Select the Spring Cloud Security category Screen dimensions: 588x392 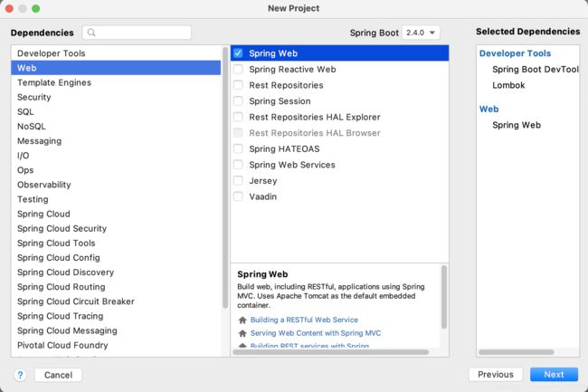(x=116, y=229)
